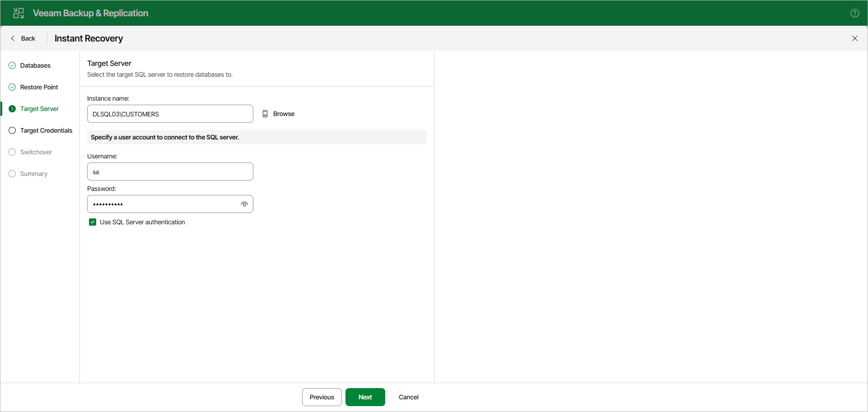Focus the Instance name field

(x=170, y=114)
